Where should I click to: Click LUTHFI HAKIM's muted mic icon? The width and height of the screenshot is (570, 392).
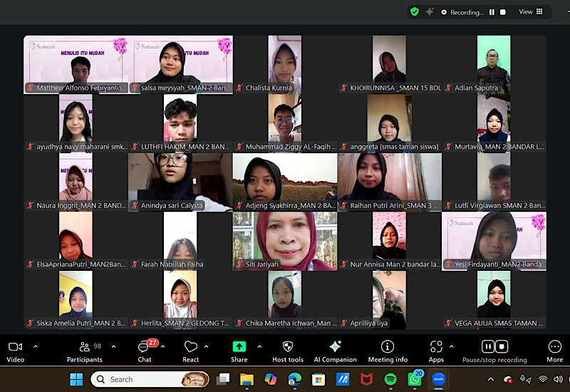pyautogui.click(x=135, y=147)
